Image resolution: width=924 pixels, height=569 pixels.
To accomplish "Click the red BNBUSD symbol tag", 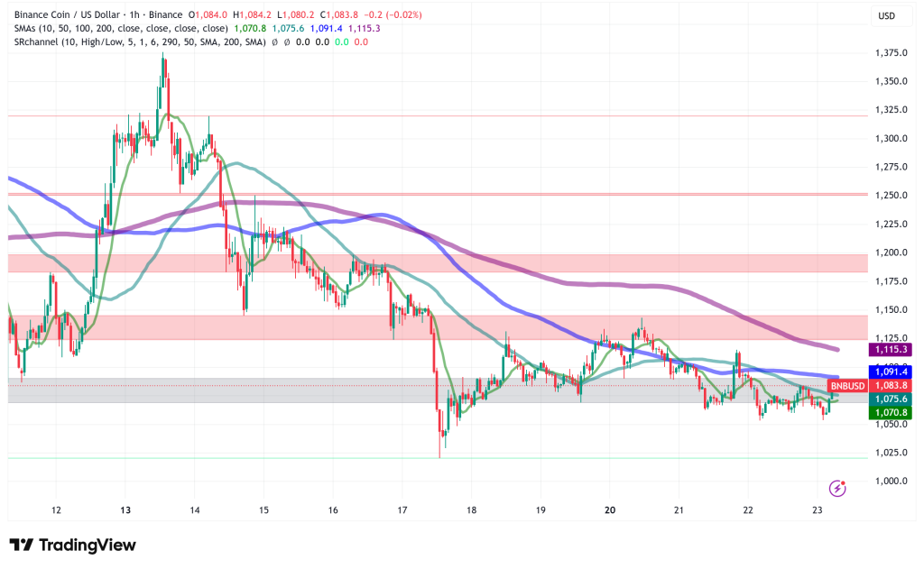I will click(x=845, y=386).
